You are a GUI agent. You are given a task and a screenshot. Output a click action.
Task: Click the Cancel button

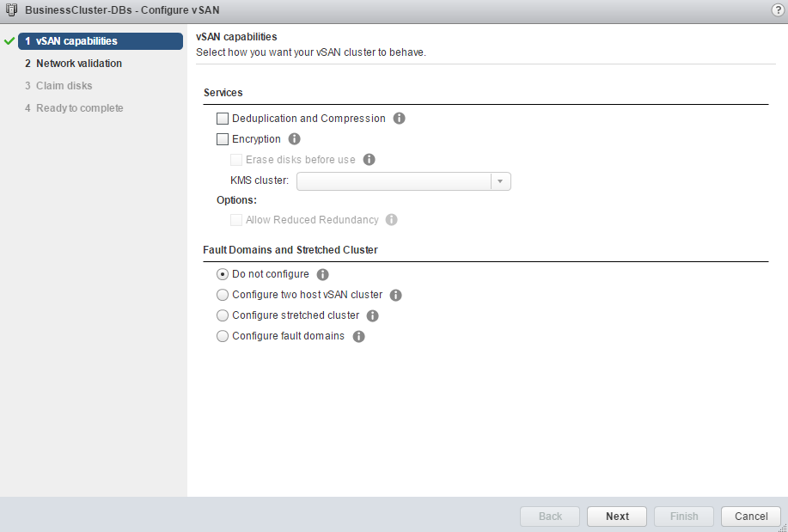tap(751, 517)
